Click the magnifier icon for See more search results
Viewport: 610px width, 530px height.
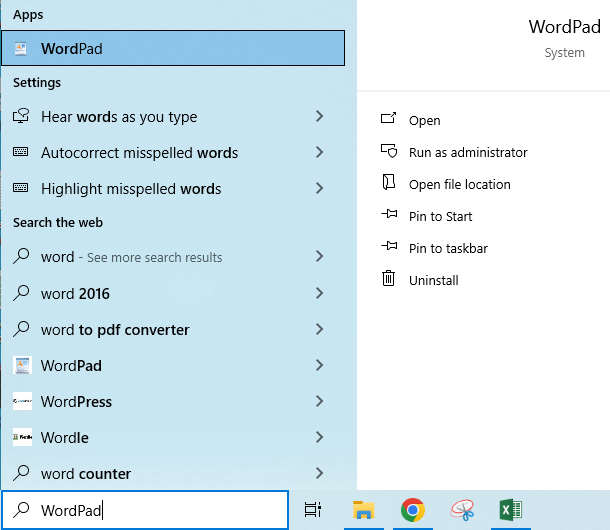(x=21, y=256)
